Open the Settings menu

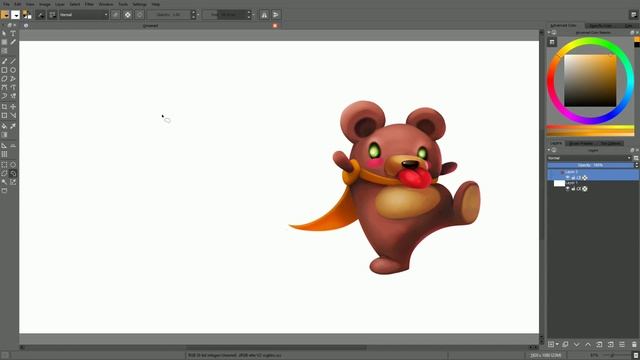tap(140, 4)
